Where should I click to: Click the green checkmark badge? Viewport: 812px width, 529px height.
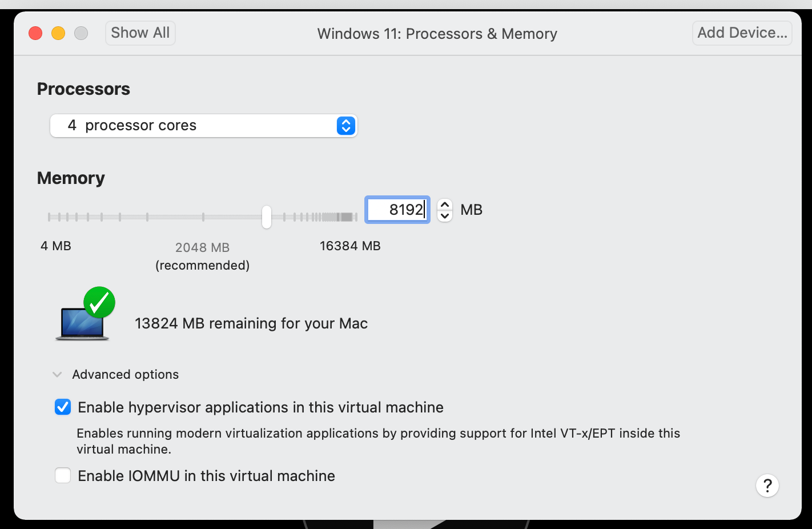point(99,302)
